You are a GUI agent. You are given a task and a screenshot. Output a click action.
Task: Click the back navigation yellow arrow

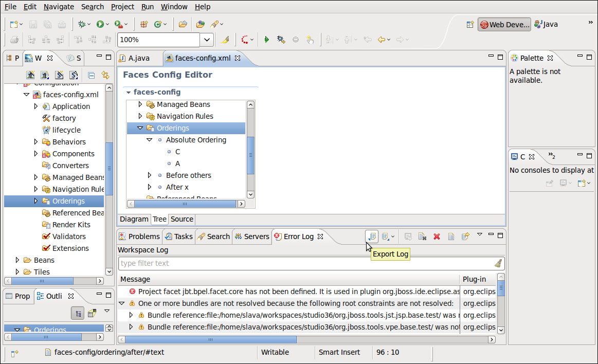tap(382, 40)
